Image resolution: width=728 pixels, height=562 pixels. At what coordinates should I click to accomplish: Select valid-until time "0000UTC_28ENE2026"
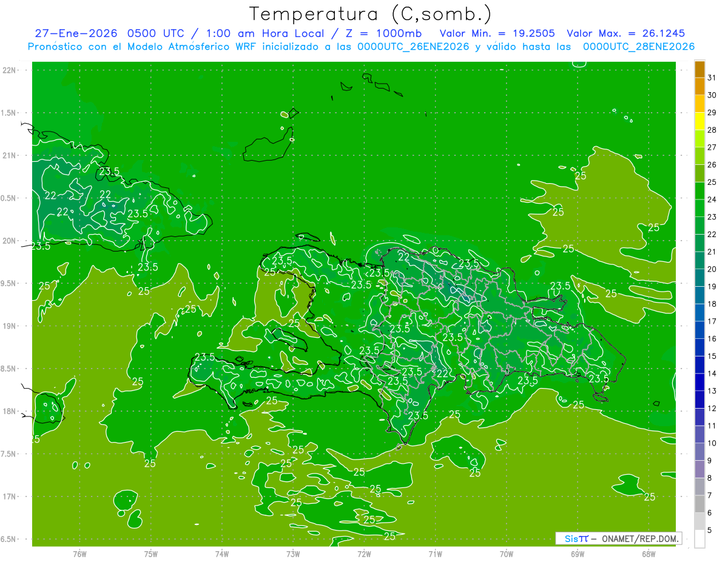pyautogui.click(x=639, y=47)
